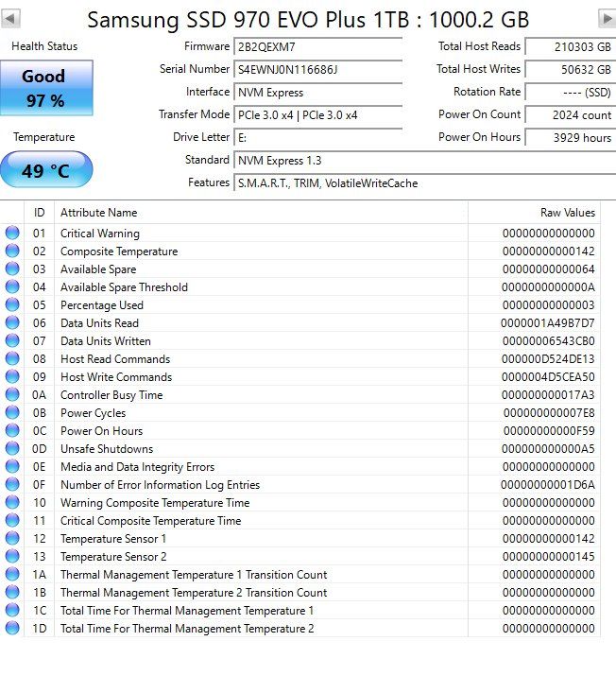Click the status icon for Unsafe Shutdowns

[12, 448]
